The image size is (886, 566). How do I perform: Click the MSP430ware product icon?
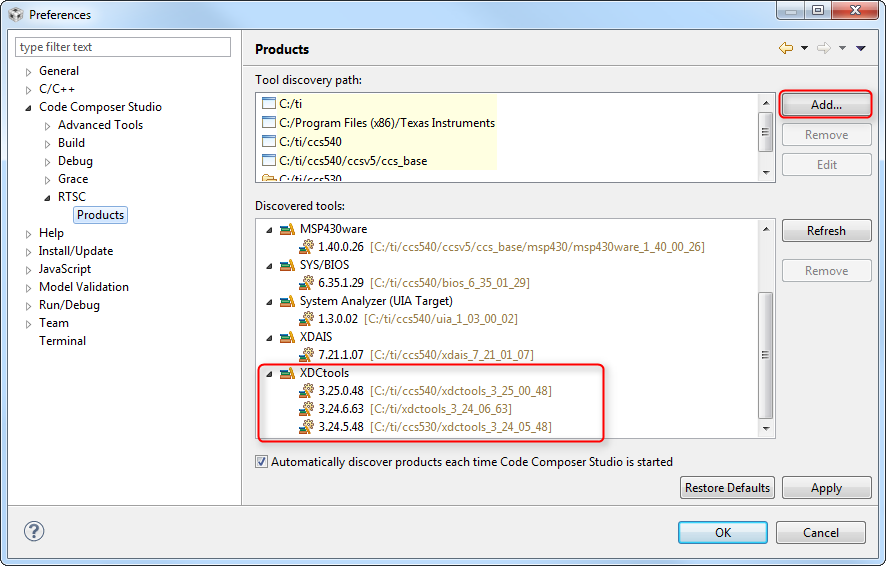click(287, 229)
